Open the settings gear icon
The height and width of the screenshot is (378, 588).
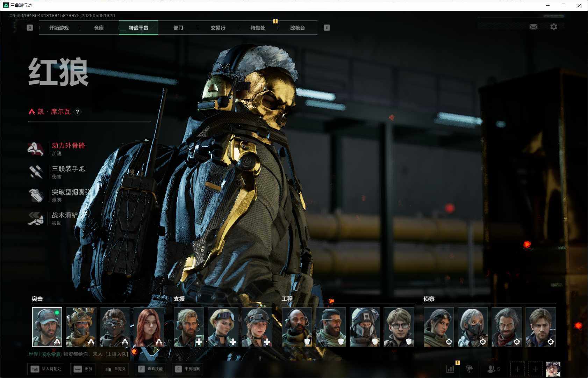click(554, 27)
